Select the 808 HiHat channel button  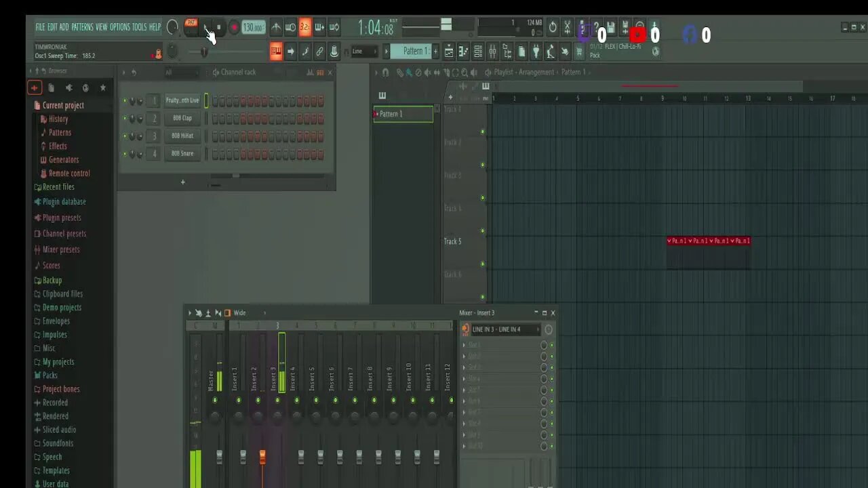click(182, 136)
